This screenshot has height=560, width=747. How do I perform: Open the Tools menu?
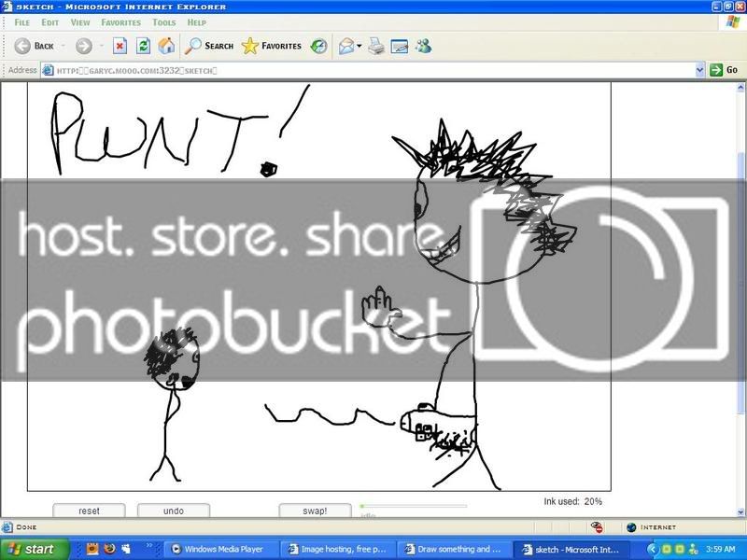(164, 22)
